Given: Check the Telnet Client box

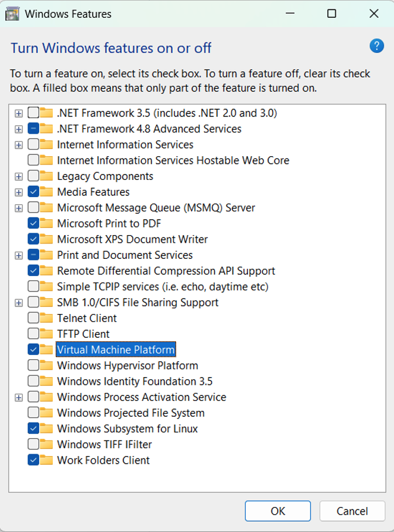Looking at the screenshot, I should point(33,318).
